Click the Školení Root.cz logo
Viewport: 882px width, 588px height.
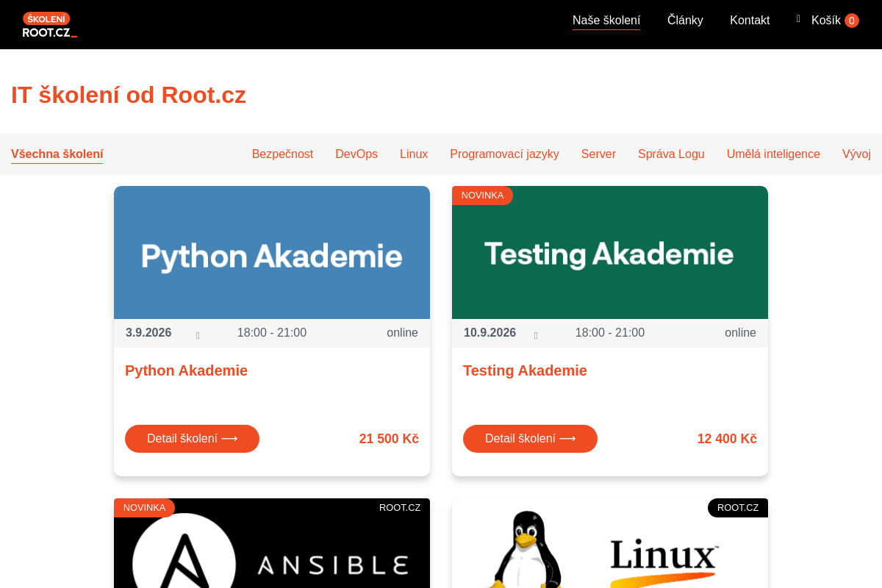49,24
